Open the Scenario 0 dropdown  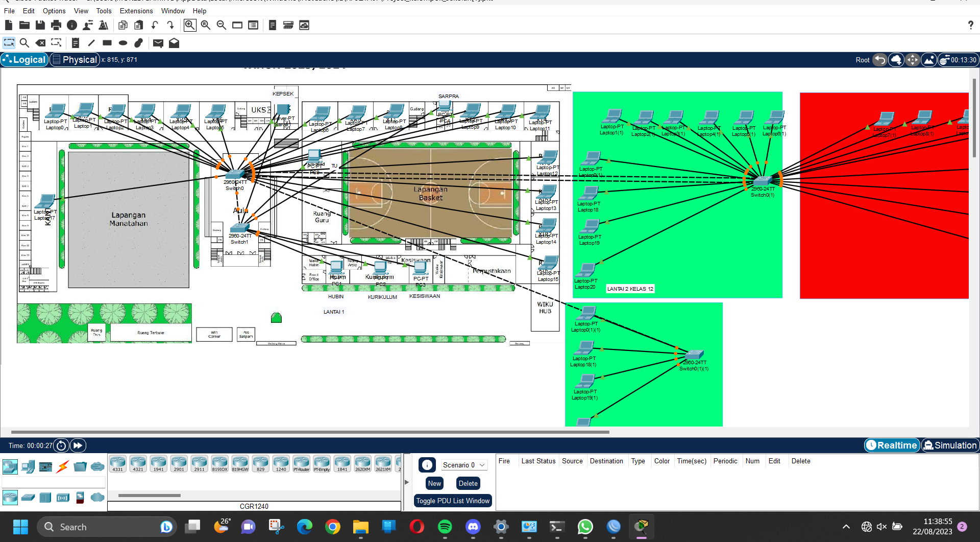(463, 465)
